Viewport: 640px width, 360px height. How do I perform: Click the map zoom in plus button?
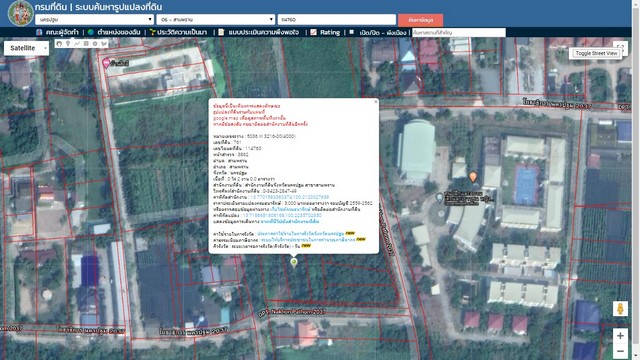[x=620, y=336]
